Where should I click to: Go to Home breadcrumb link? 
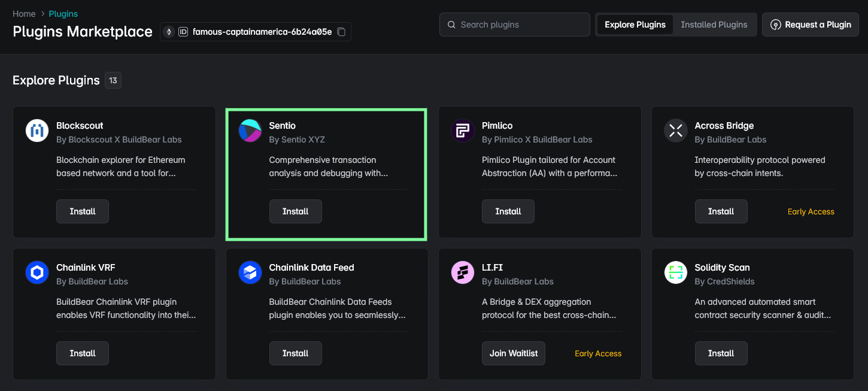(x=24, y=14)
